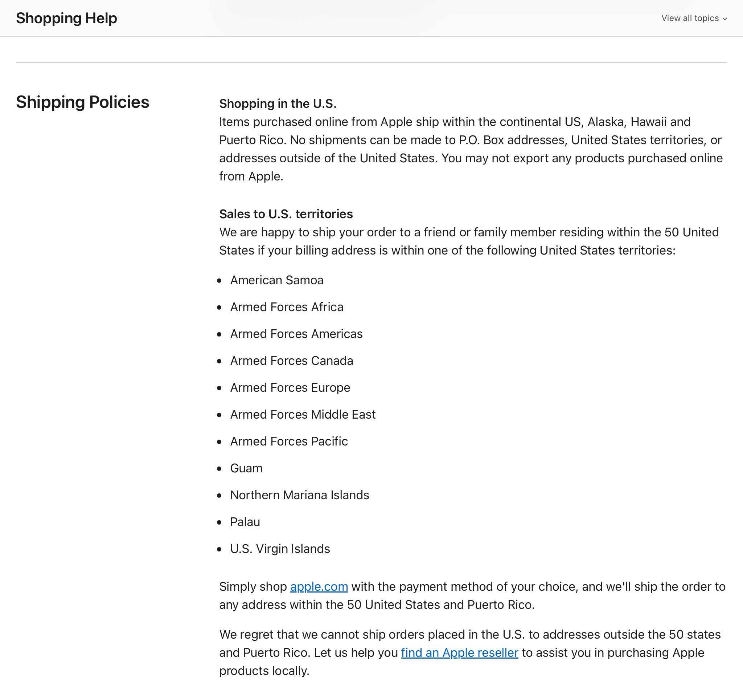This screenshot has height=700, width=743.
Task: Expand the View all topics dropdown
Action: (690, 18)
